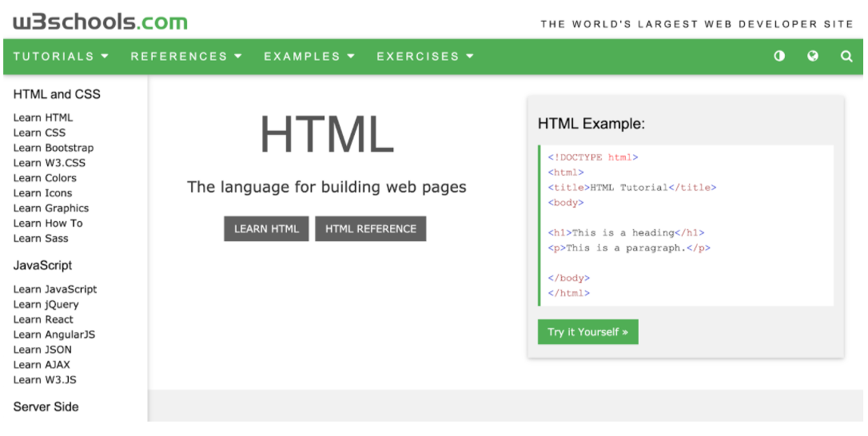Click the closing </html> code line
Viewport: 868px width, 436px height.
[568, 293]
